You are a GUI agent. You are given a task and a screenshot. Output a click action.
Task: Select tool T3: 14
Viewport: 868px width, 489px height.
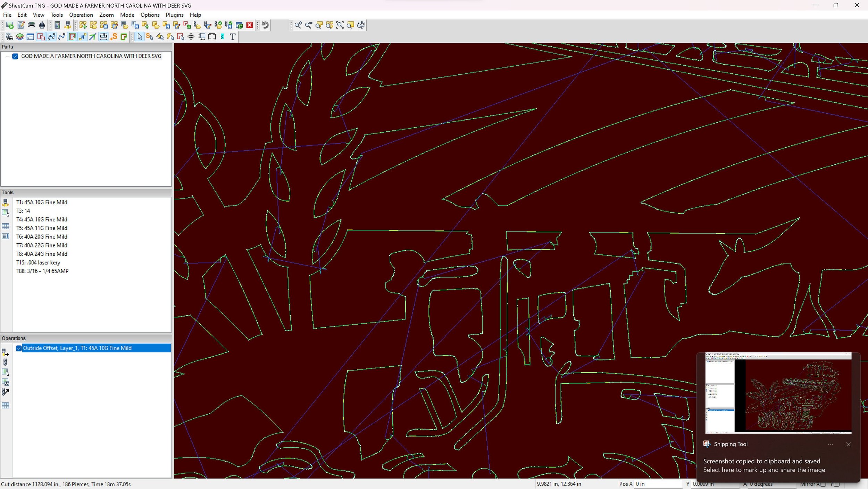click(x=23, y=211)
